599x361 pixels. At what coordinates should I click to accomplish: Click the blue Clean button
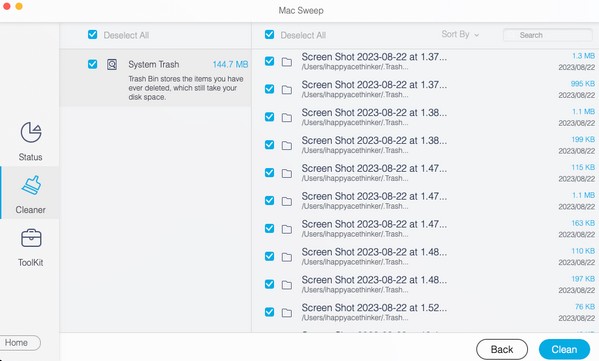point(564,349)
